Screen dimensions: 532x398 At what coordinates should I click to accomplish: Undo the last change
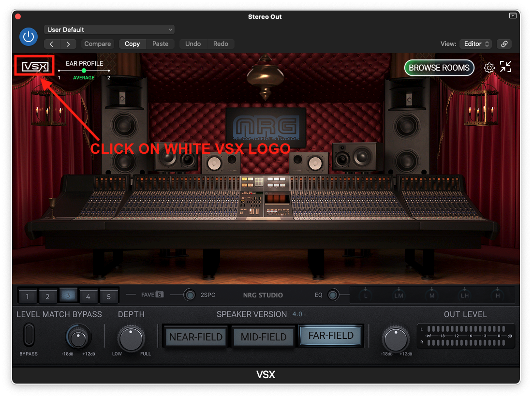193,44
